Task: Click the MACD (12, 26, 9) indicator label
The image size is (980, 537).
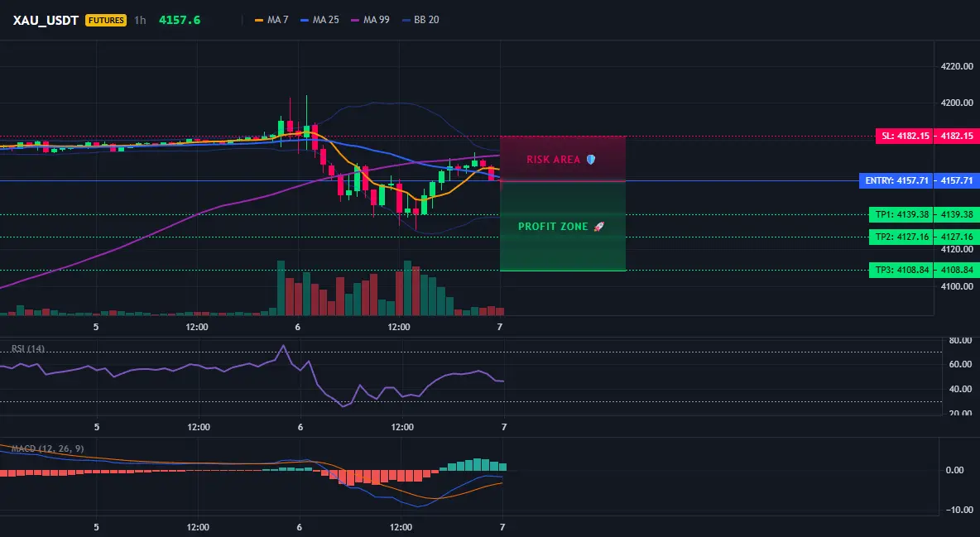Action: coord(47,448)
